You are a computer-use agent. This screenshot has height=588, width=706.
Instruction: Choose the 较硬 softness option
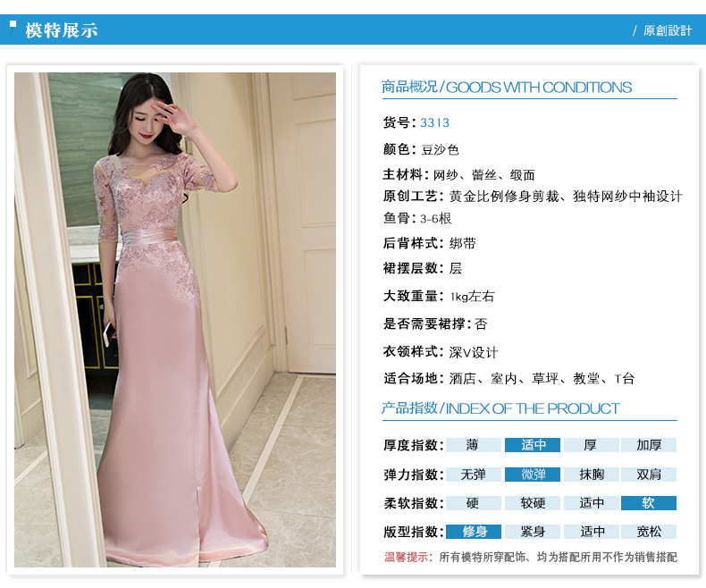pyautogui.click(x=533, y=503)
